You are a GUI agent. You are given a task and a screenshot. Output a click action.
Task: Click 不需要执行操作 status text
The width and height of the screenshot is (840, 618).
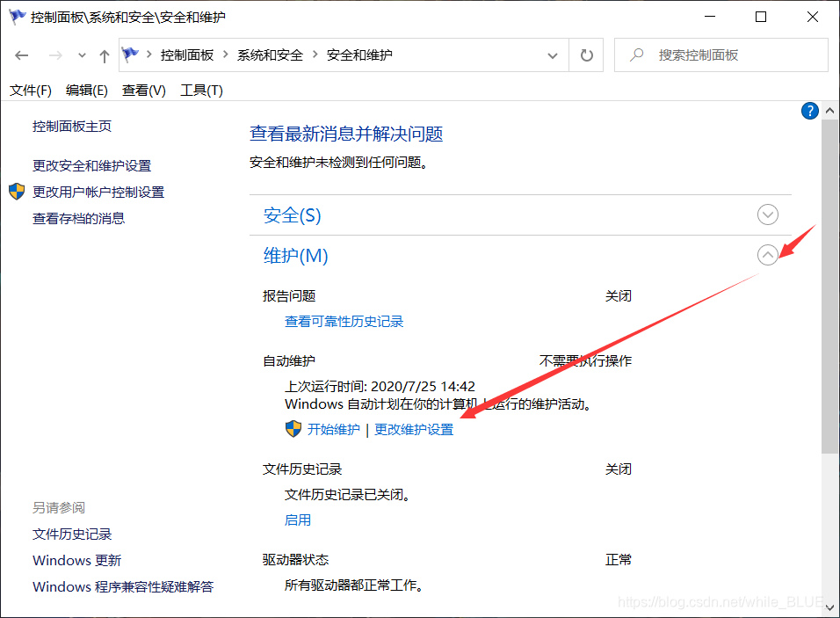coord(585,361)
